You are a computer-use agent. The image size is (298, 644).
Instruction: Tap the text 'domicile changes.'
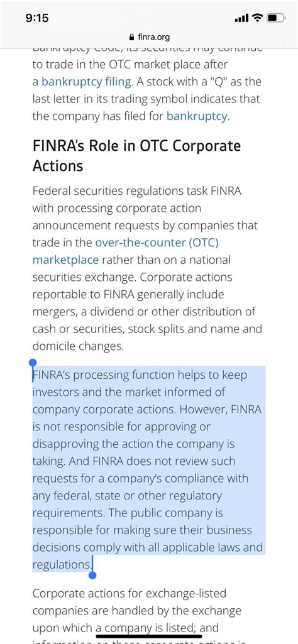coord(78,346)
